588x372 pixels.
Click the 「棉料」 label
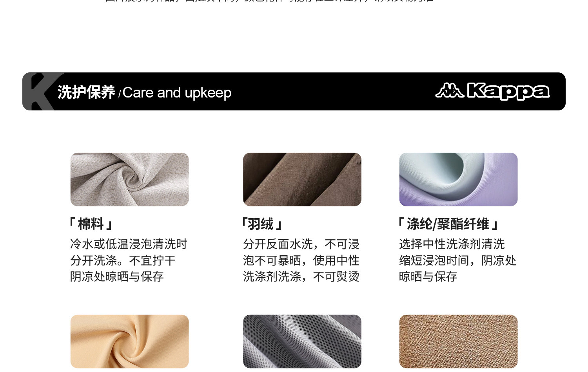[91, 224]
